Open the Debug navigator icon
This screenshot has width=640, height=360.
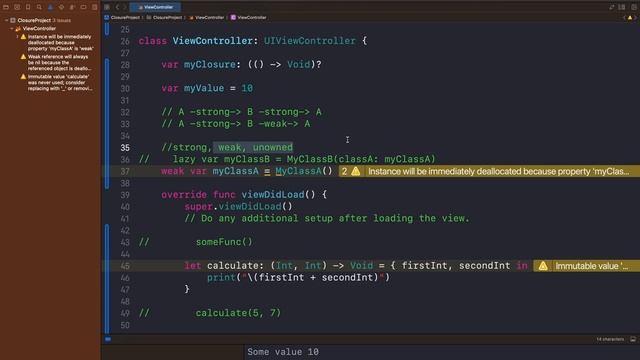click(x=72, y=7)
